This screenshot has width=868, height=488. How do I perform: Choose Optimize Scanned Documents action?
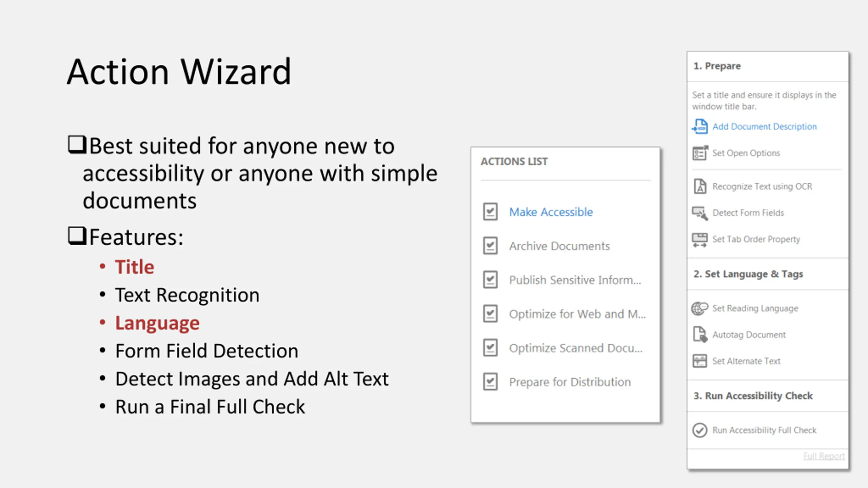[x=576, y=348]
